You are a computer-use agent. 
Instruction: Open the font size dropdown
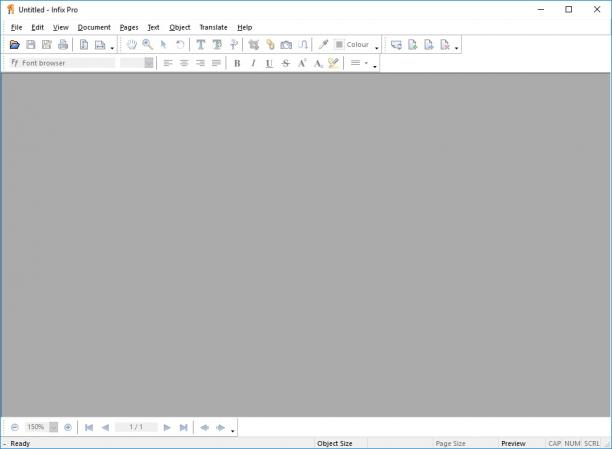(x=149, y=63)
